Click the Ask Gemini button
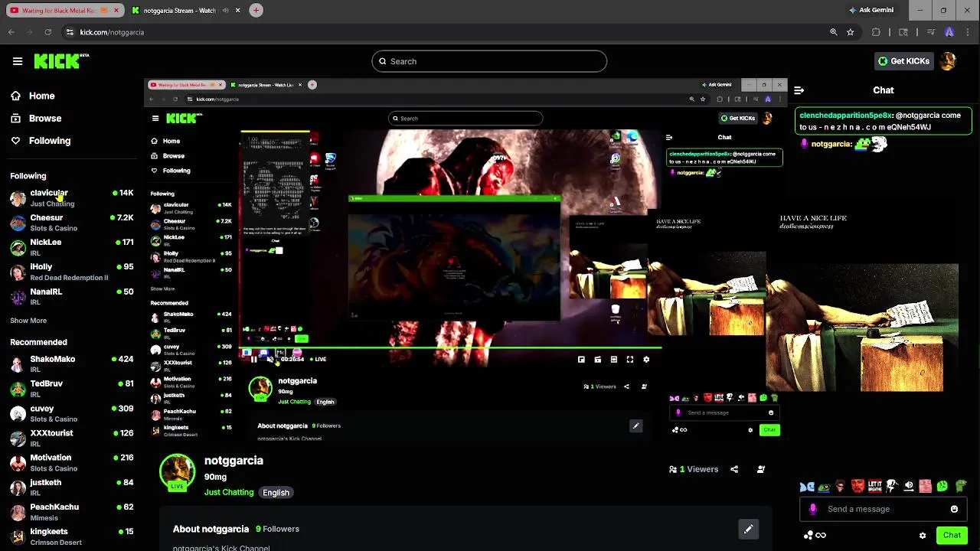This screenshot has height=551, width=980. 871,11
